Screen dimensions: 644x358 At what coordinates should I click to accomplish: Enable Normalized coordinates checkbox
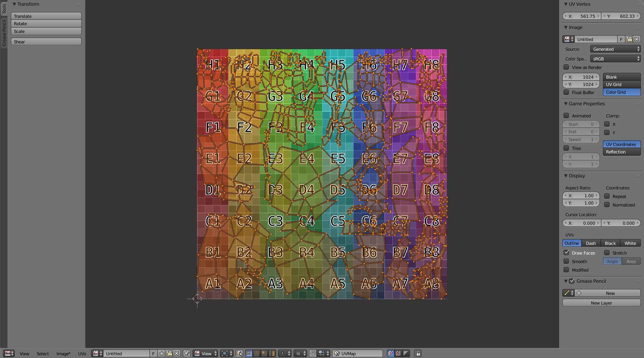pyautogui.click(x=607, y=205)
